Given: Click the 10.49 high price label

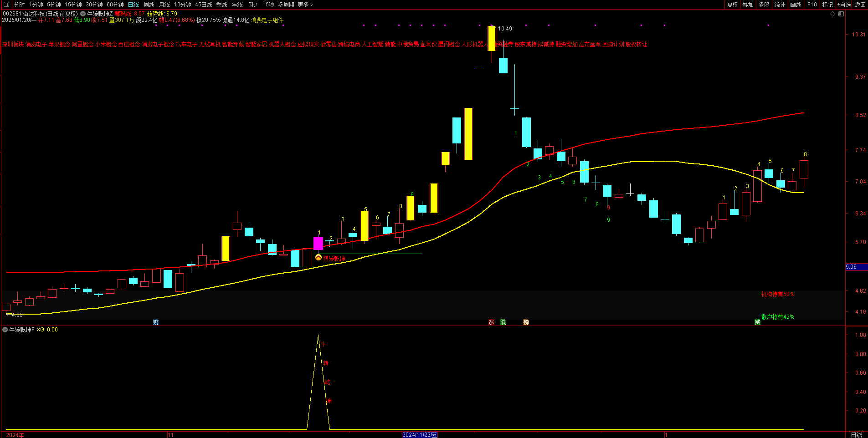Looking at the screenshot, I should point(504,29).
